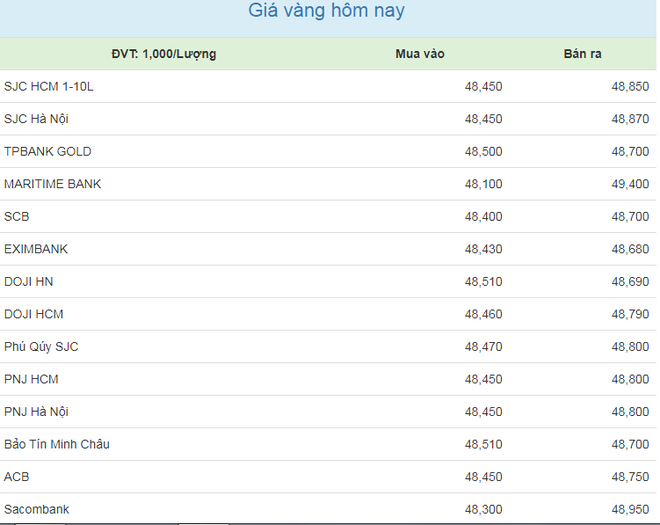Click PNJ HCM buy price 48,450
Viewport: 660px width, 525px height.
click(x=484, y=379)
